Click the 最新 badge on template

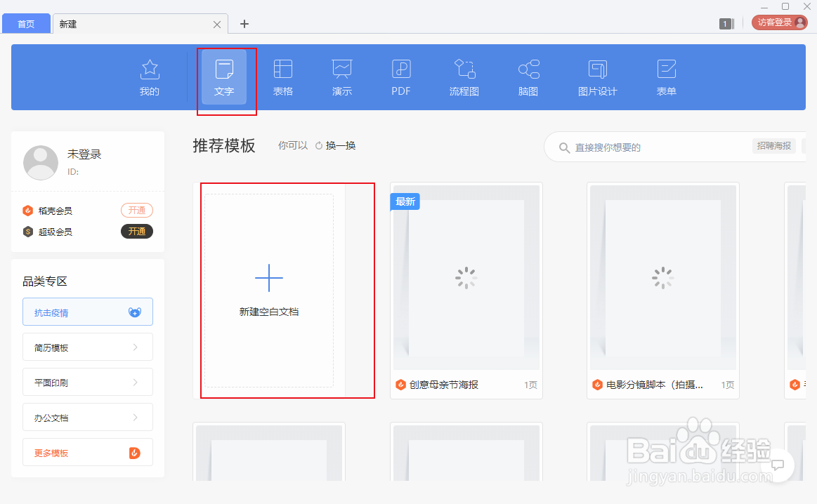tap(405, 201)
